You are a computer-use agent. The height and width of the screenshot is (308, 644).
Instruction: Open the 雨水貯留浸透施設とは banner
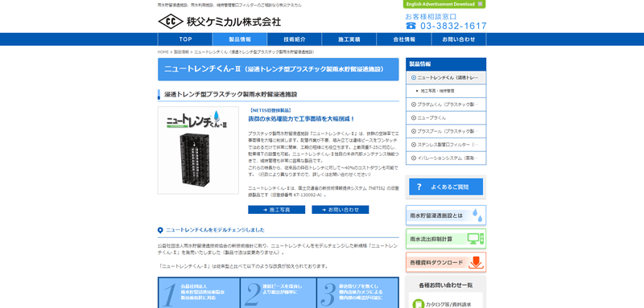(x=446, y=216)
